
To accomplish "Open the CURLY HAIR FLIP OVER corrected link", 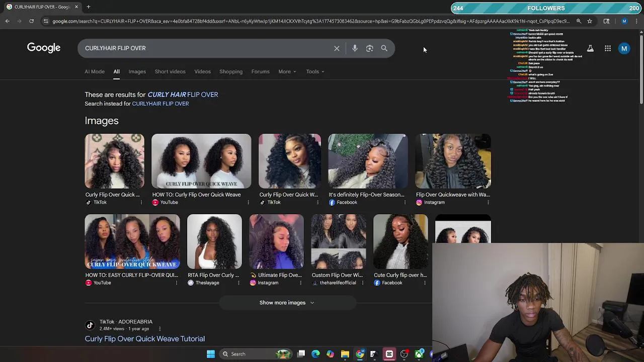I will click(x=183, y=95).
